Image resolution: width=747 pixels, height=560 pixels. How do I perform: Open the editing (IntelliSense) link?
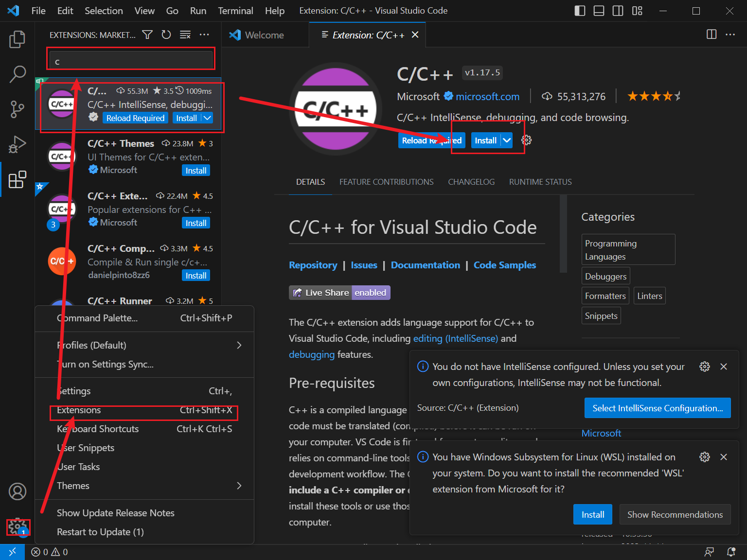click(x=456, y=338)
